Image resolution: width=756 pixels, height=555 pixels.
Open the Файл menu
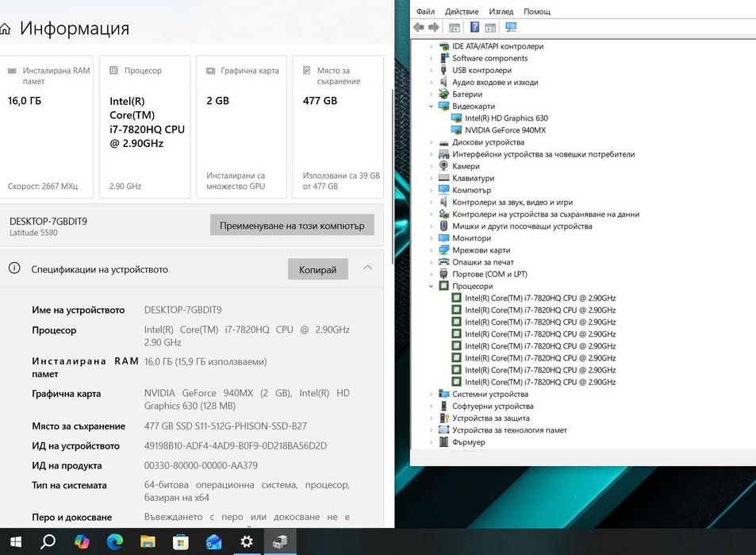tap(425, 11)
